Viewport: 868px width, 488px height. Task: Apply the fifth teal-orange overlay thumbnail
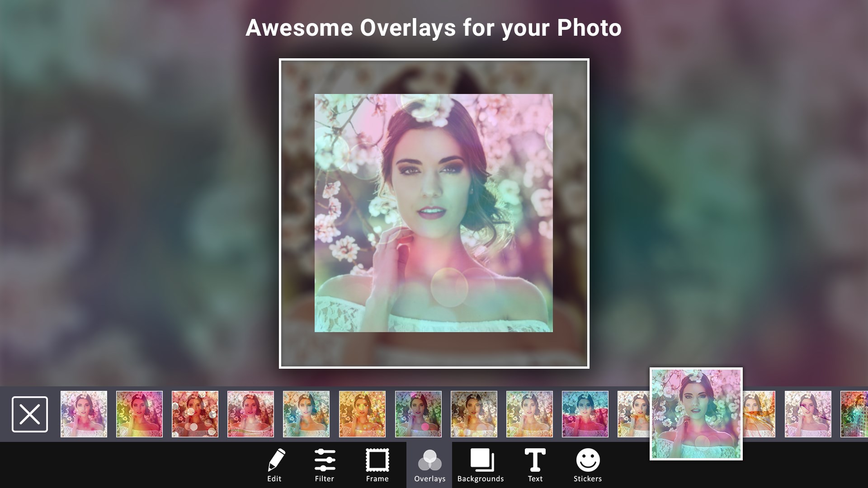point(306,414)
